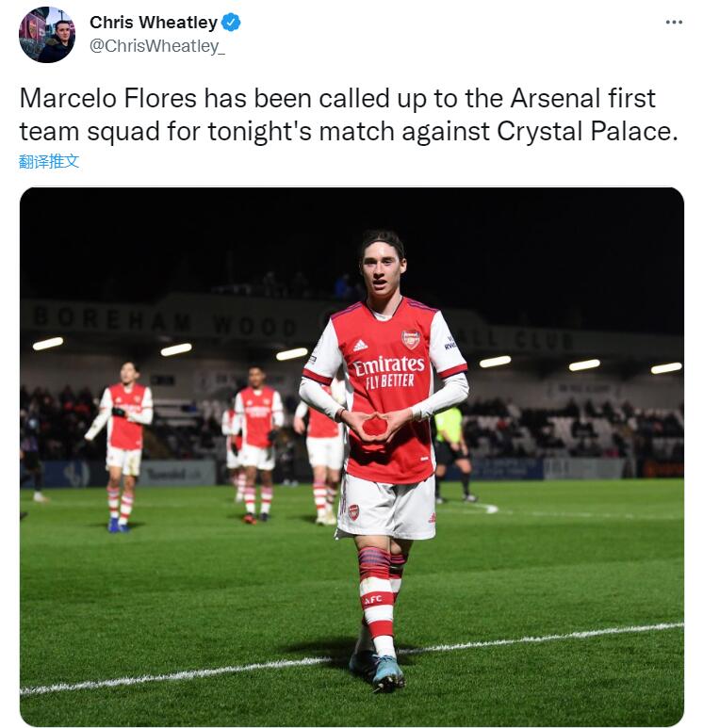This screenshot has height=728, width=703.
Task: Click the translate tweet link 翻译推文
Action: click(49, 162)
